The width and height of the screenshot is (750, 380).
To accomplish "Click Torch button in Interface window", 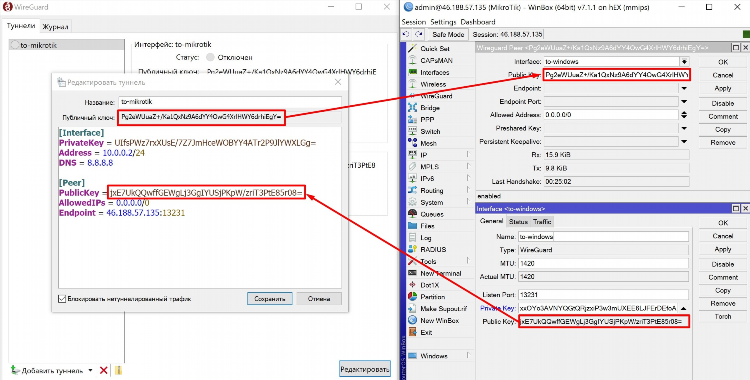I will [x=723, y=316].
